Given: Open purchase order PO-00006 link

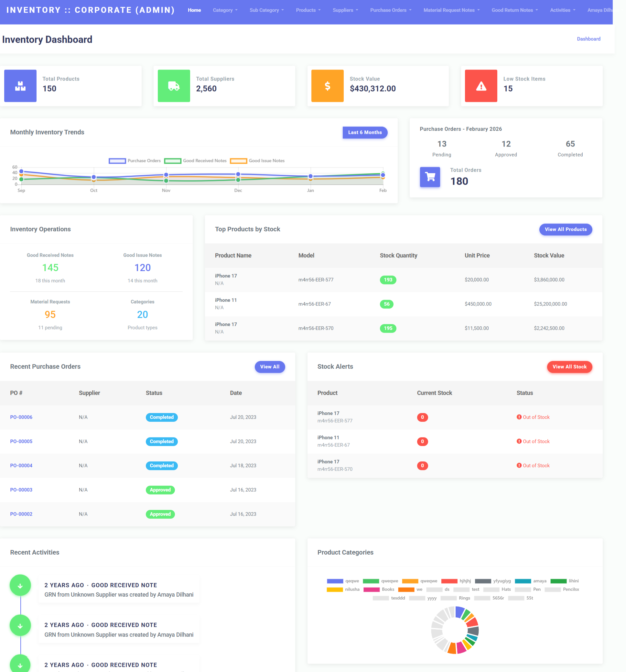Looking at the screenshot, I should 21,417.
